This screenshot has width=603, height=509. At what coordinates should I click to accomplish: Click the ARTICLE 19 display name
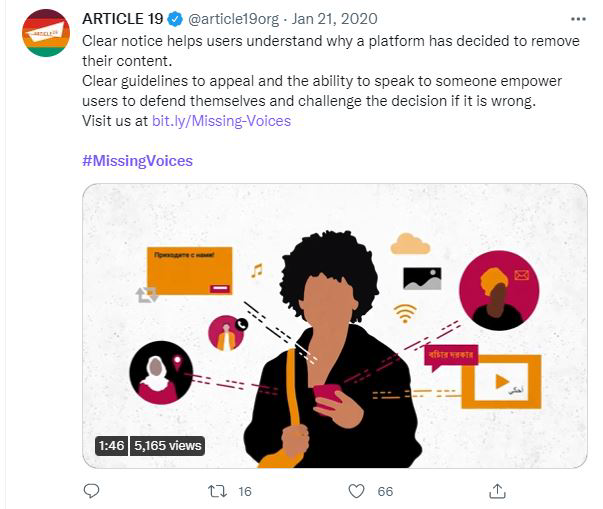[x=122, y=20]
